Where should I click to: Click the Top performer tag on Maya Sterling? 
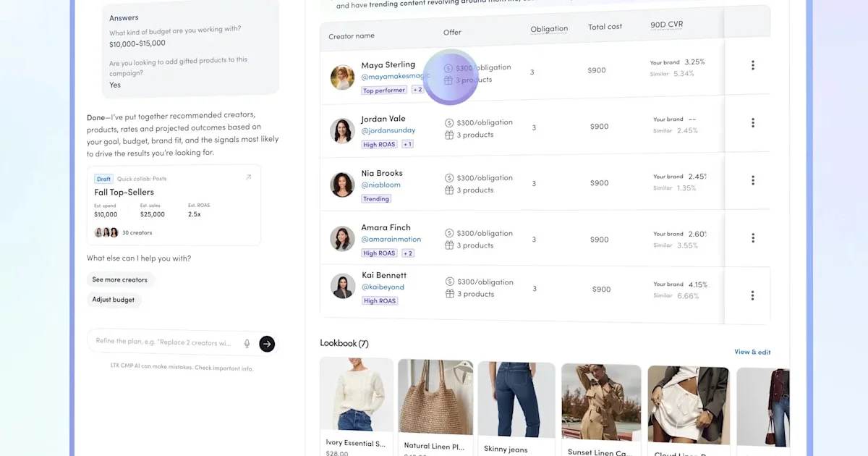pos(384,90)
